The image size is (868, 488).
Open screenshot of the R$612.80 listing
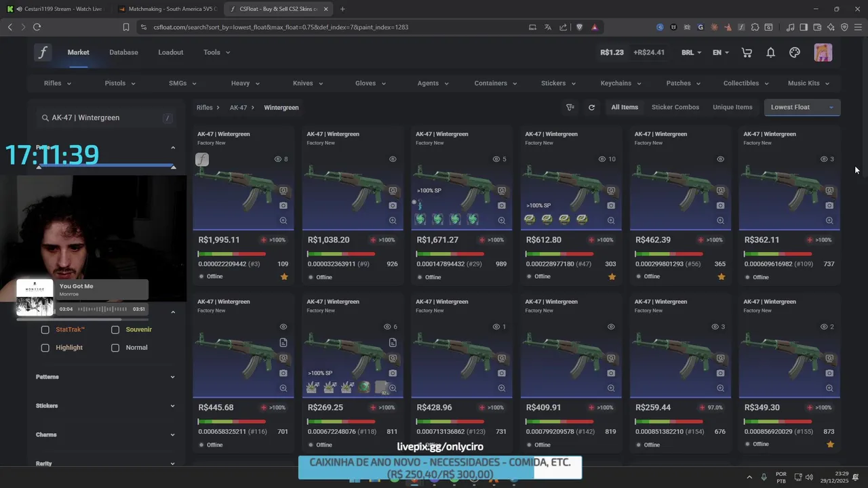click(611, 205)
